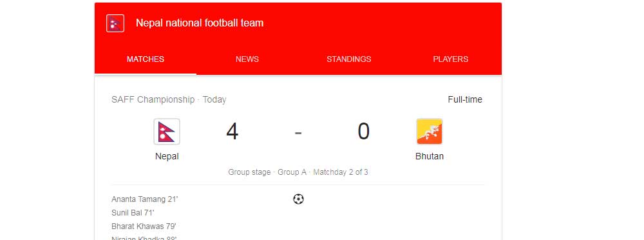644x240 pixels.
Task: Click Nepal's score of 4
Action: point(232,132)
